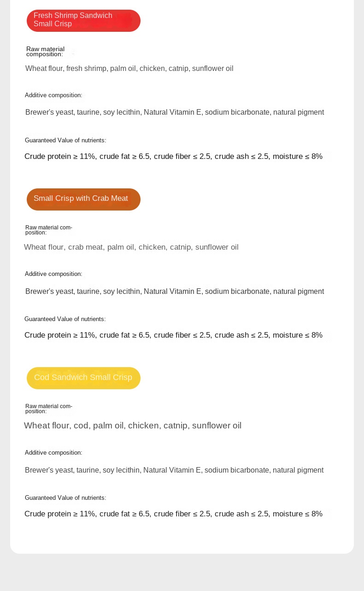
Task: Click raw material label in Crab Meat section
Action: click(x=49, y=230)
